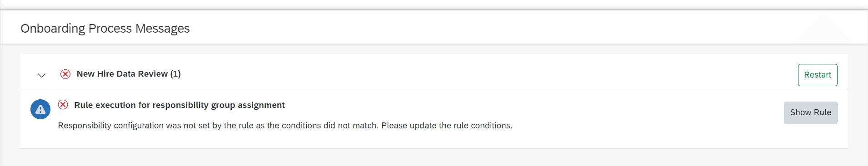The width and height of the screenshot is (868, 166).
Task: Select the New Hire Data Review (1) title
Action: click(x=129, y=74)
